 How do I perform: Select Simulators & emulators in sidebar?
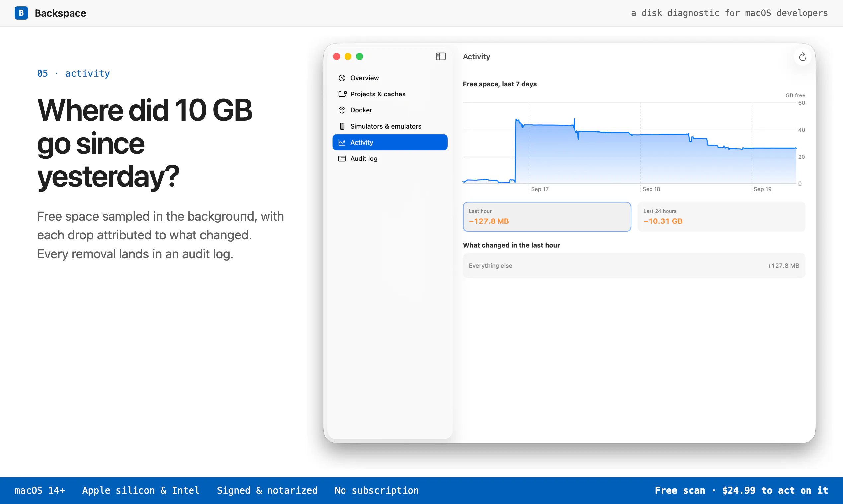[390, 126]
